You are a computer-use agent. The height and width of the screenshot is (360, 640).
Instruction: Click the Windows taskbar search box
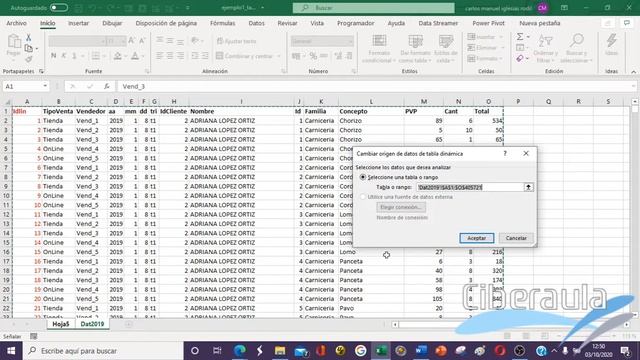(x=103, y=351)
